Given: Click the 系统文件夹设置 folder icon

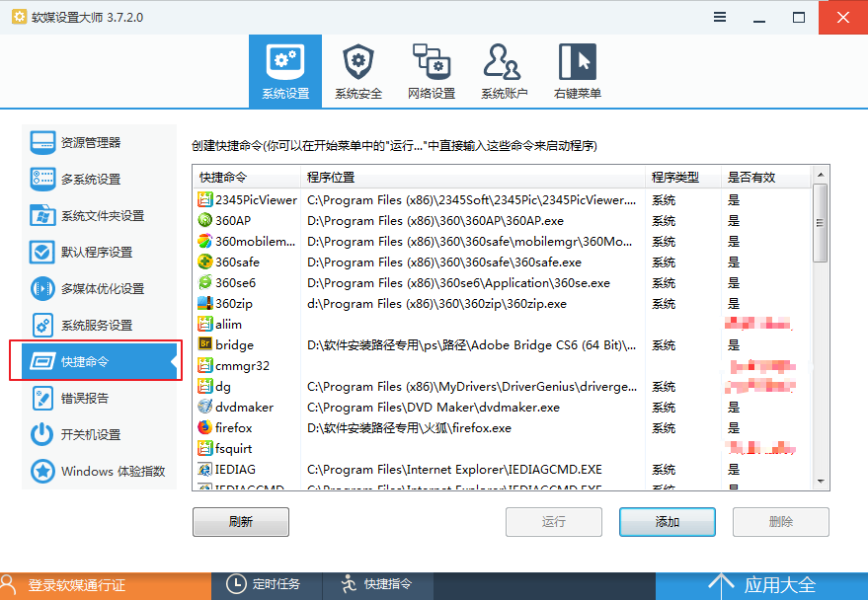Looking at the screenshot, I should tap(42, 216).
